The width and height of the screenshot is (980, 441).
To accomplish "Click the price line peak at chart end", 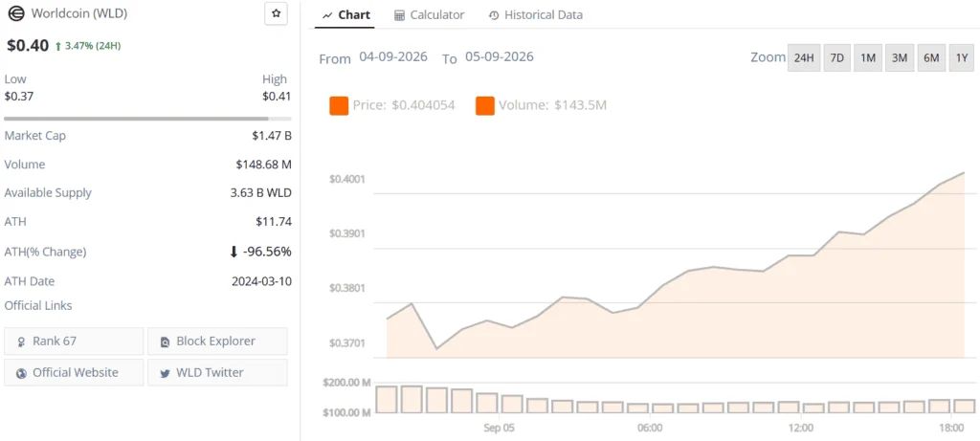I will coord(964,172).
